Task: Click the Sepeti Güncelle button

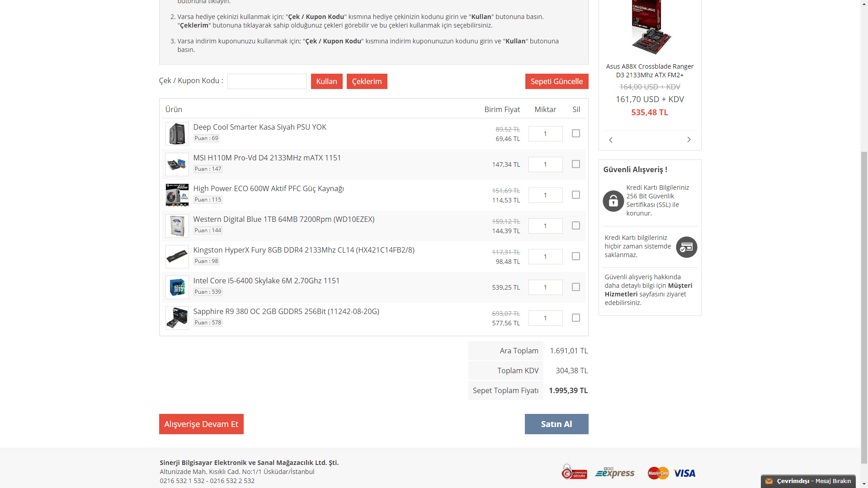Action: (x=557, y=81)
